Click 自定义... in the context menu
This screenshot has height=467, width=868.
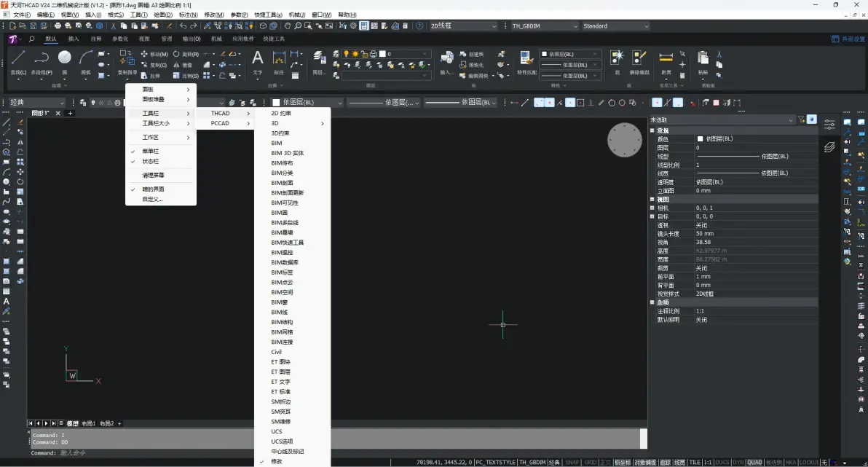(152, 199)
